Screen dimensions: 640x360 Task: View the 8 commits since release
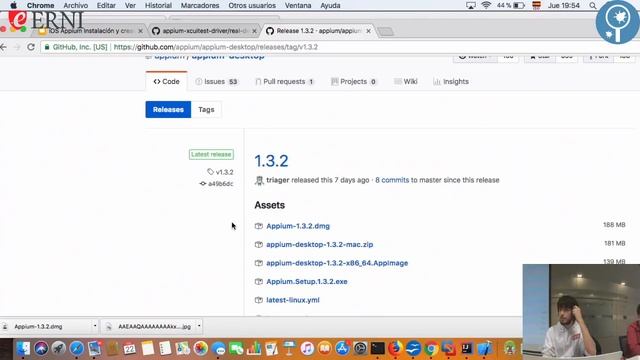[x=392, y=180]
